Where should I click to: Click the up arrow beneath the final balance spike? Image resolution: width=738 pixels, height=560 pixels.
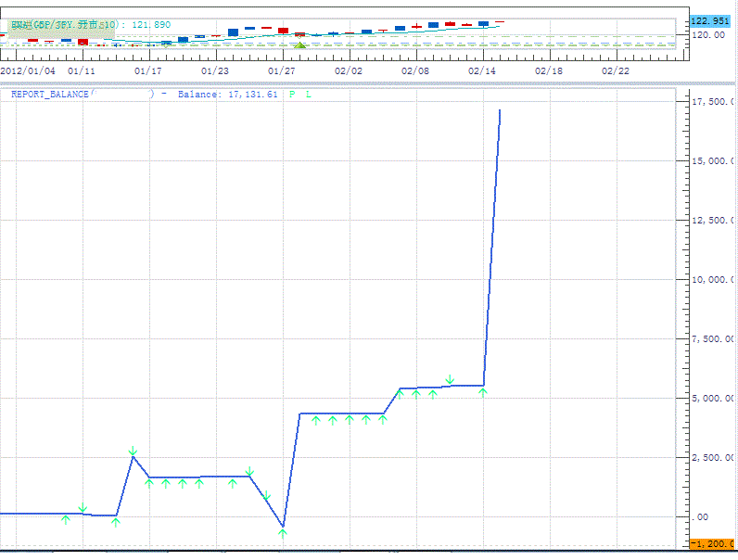[483, 393]
